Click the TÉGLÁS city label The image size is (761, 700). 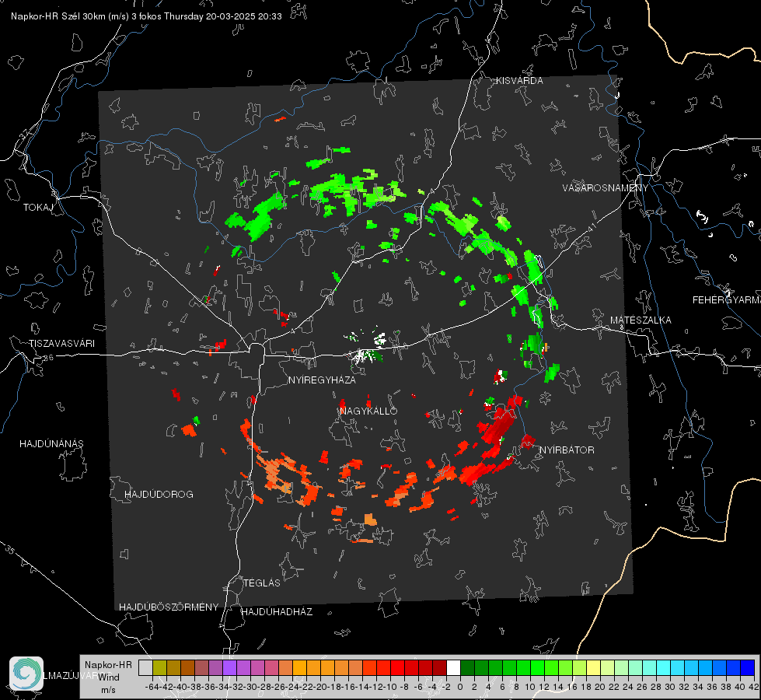tap(262, 583)
